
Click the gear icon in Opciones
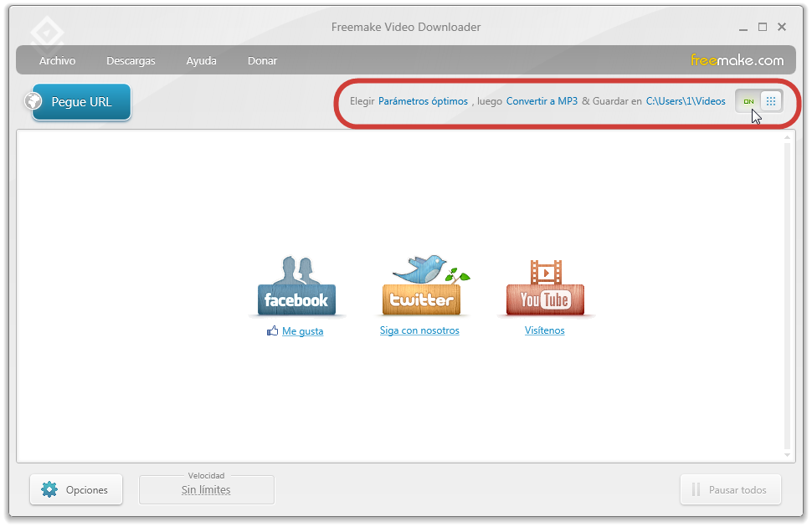click(49, 489)
